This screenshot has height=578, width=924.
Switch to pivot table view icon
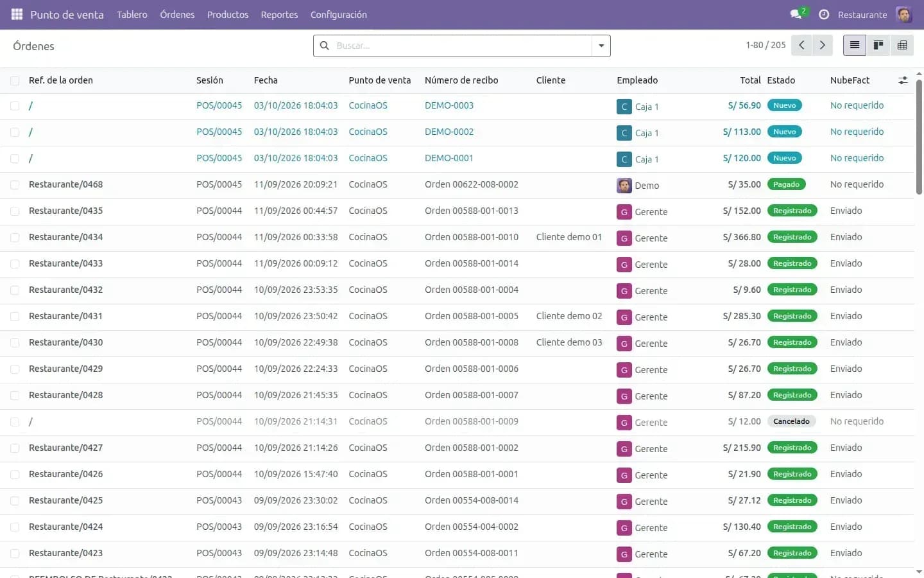tap(902, 45)
